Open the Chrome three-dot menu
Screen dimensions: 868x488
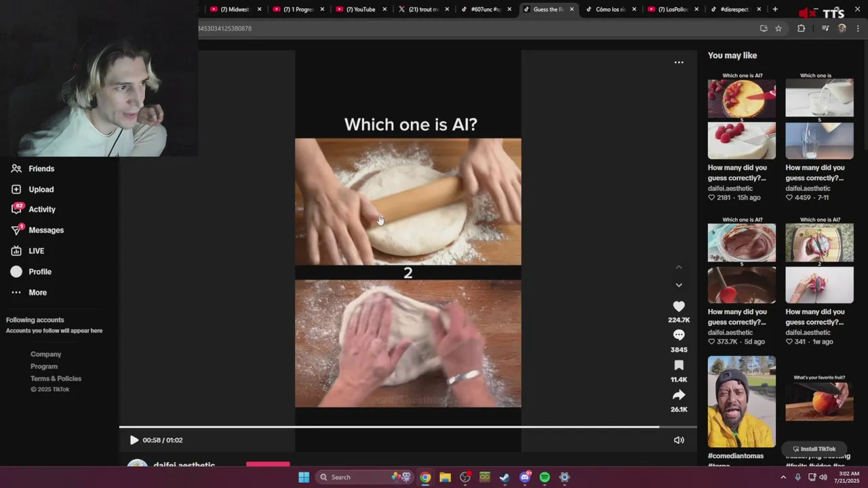click(x=859, y=28)
